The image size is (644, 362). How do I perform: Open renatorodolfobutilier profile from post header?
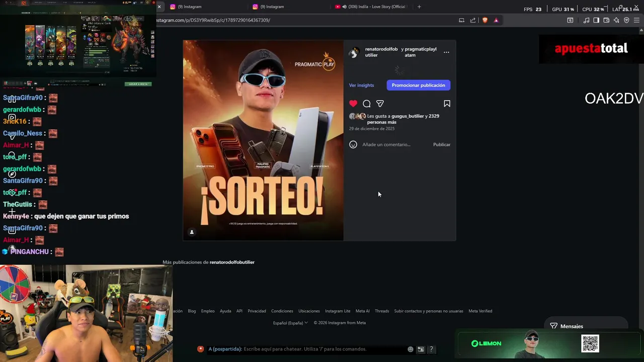point(381,52)
